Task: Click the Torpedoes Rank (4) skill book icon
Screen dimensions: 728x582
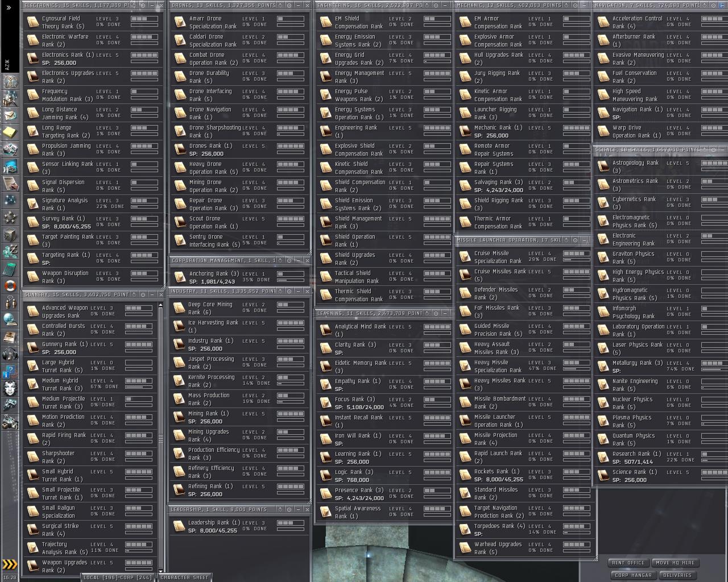Action: pyautogui.click(x=465, y=530)
